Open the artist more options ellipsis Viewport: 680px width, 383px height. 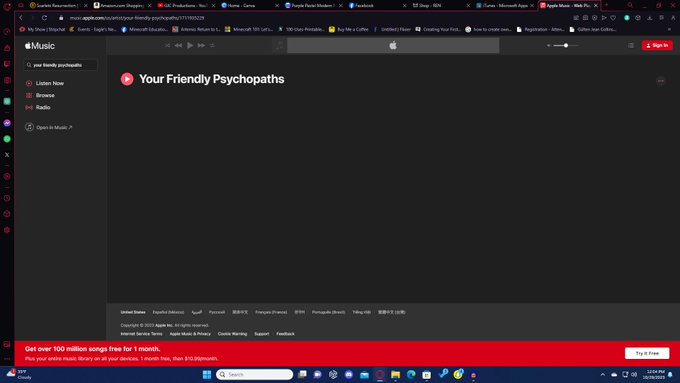[x=660, y=81]
